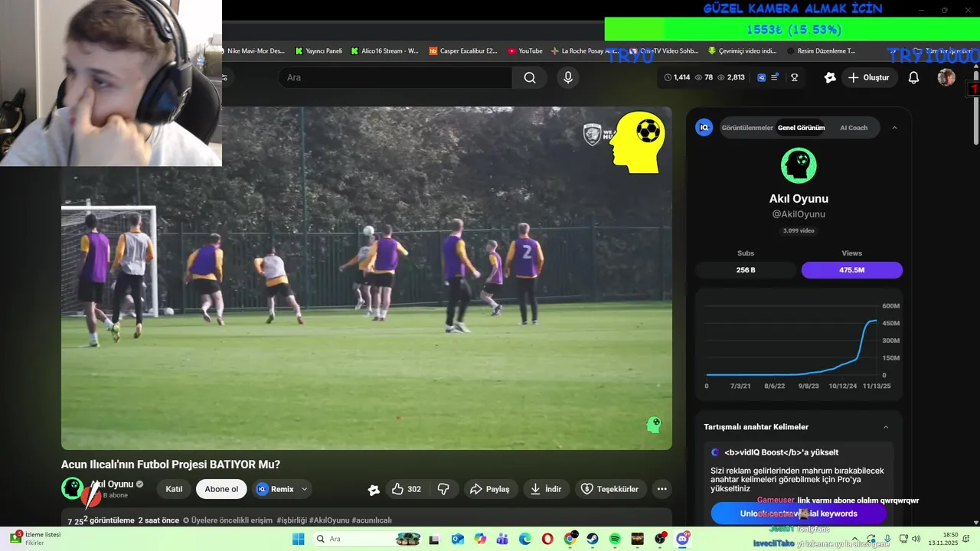This screenshot has width=980, height=551.
Task: Click the vidIQ AI sparkle icon beside Oluştur
Action: click(830, 77)
